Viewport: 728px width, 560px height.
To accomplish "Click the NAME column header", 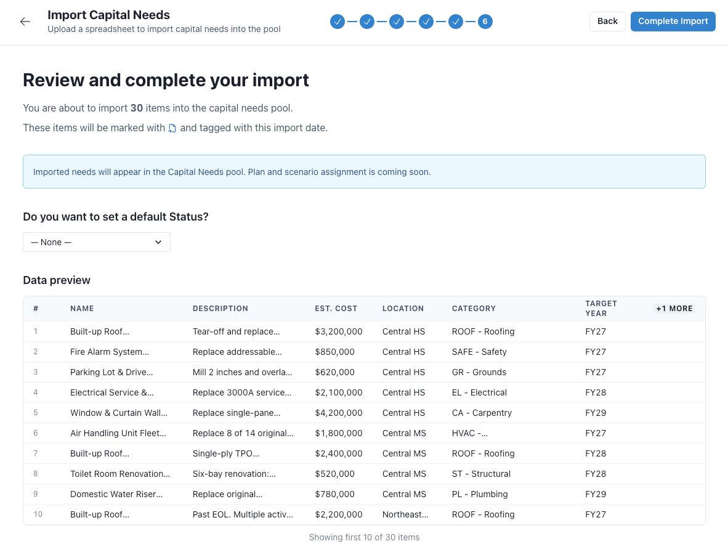I will point(82,308).
